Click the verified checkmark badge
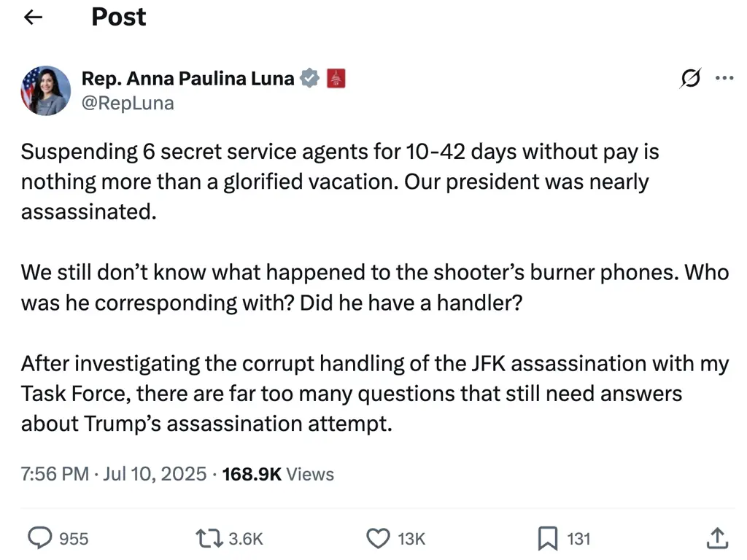 309,78
